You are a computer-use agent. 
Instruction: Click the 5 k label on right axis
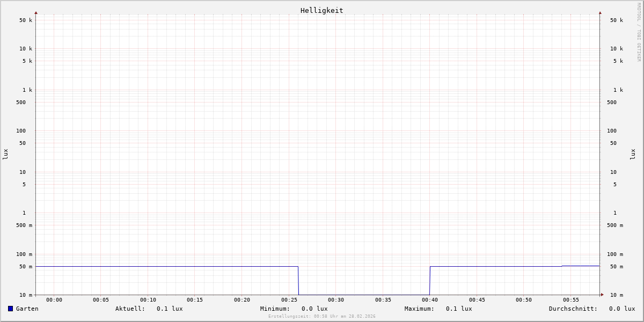pos(618,61)
